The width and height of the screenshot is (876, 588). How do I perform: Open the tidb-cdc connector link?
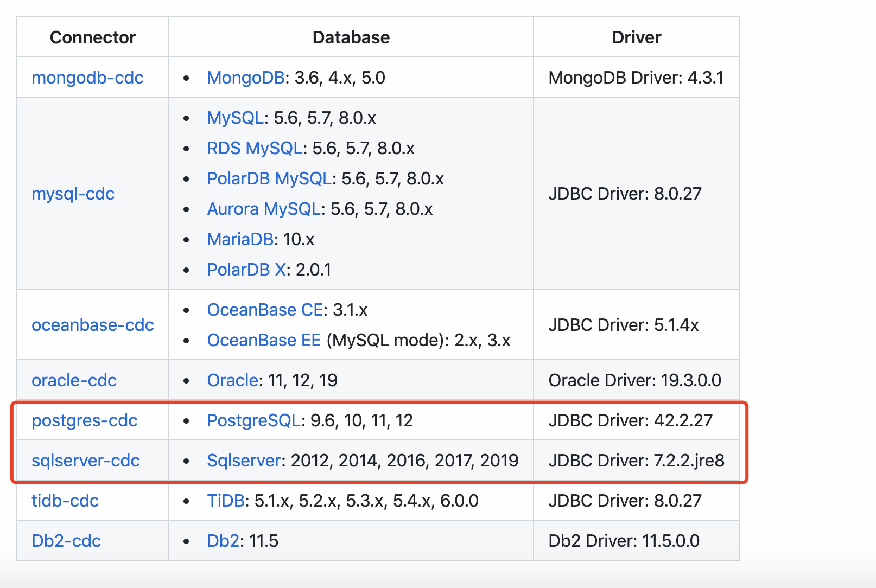click(x=65, y=501)
